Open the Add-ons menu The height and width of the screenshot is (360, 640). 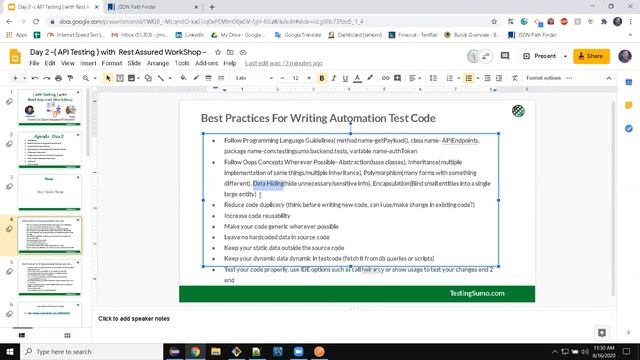click(206, 63)
